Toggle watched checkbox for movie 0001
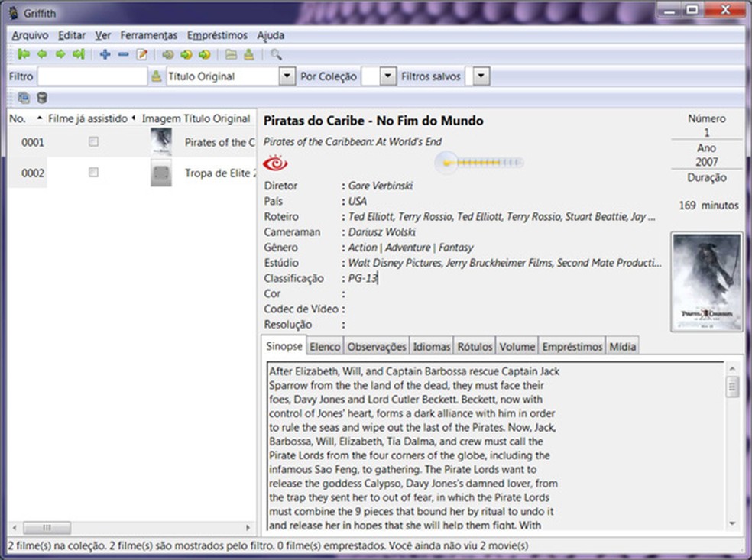Viewport: 752px width, 560px height. 93,141
